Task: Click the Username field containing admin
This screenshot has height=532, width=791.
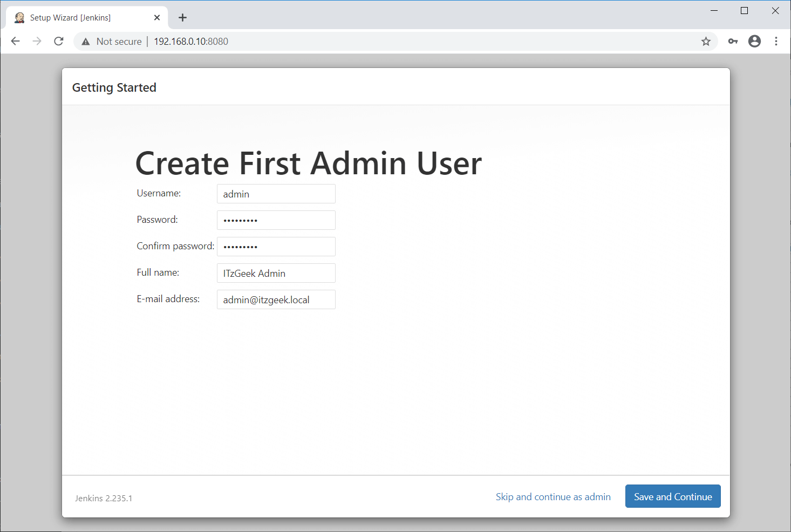Action: coord(276,194)
